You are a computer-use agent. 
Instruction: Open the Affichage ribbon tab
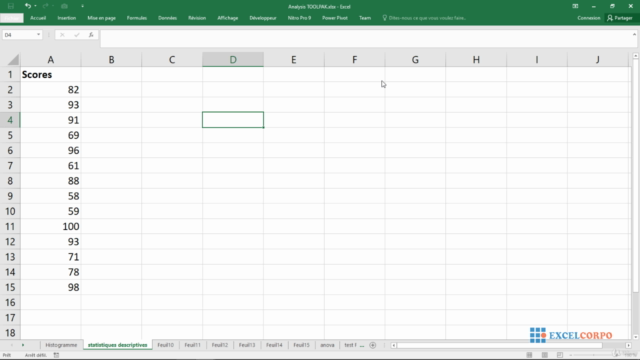coord(228,18)
